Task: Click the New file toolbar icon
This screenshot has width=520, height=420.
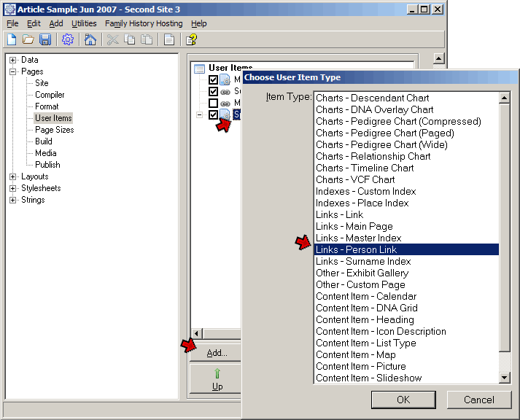Action: pyautogui.click(x=12, y=39)
